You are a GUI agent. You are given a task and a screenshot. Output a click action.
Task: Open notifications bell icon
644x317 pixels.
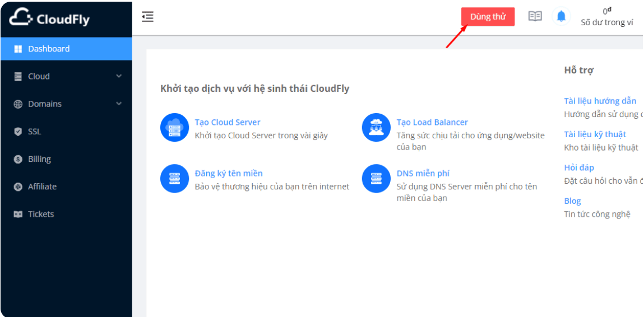(x=561, y=16)
